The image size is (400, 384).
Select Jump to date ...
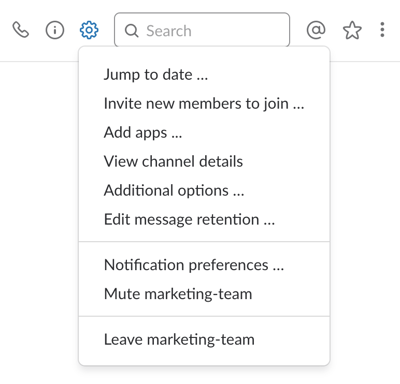(204, 75)
